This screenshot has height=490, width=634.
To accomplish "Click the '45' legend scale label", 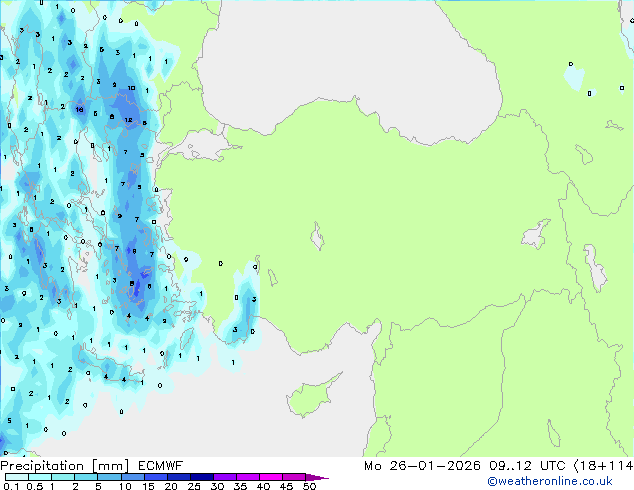I will click(x=286, y=486).
